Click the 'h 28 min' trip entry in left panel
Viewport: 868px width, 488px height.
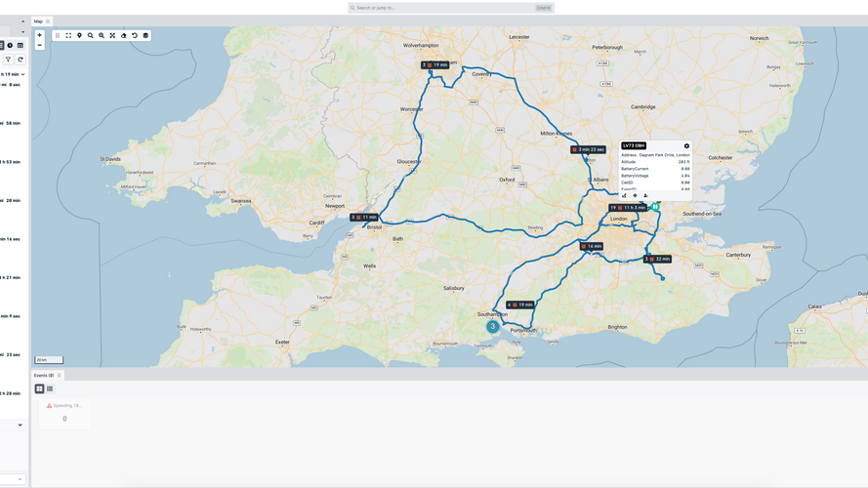click(12, 393)
